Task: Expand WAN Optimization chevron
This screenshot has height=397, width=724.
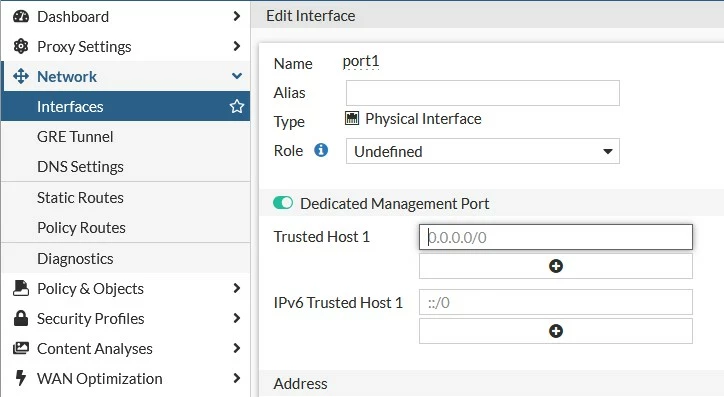Action: (x=237, y=378)
